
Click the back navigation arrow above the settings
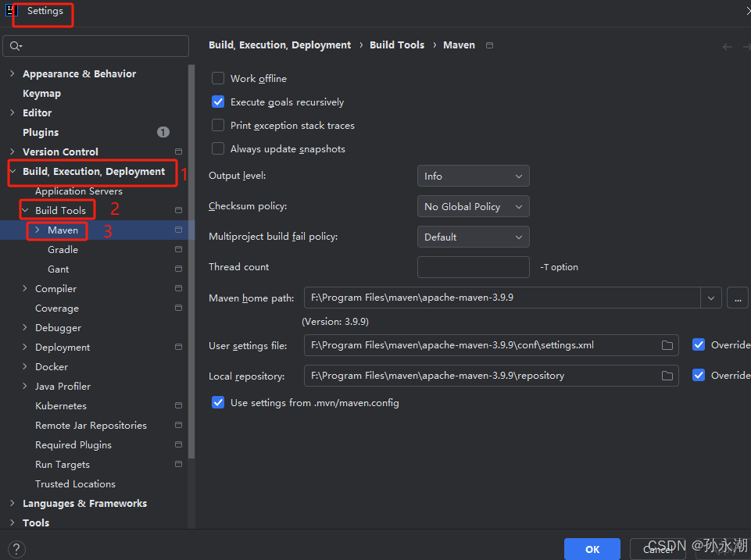pos(726,45)
